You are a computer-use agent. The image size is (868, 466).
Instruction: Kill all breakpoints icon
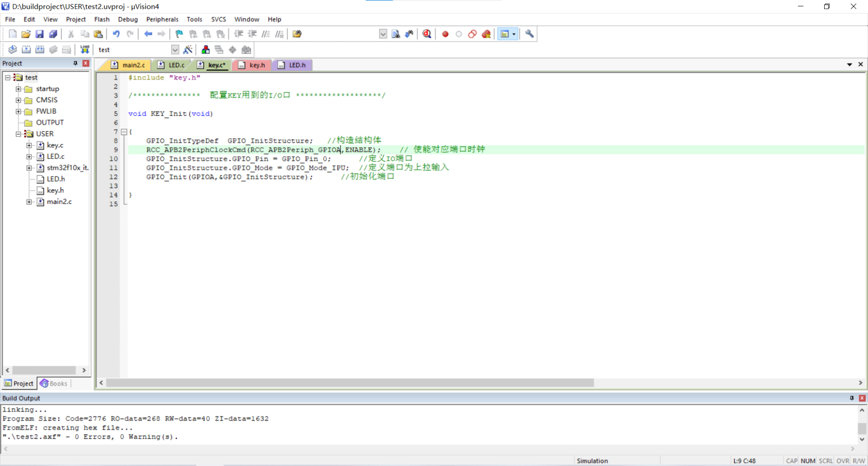486,34
